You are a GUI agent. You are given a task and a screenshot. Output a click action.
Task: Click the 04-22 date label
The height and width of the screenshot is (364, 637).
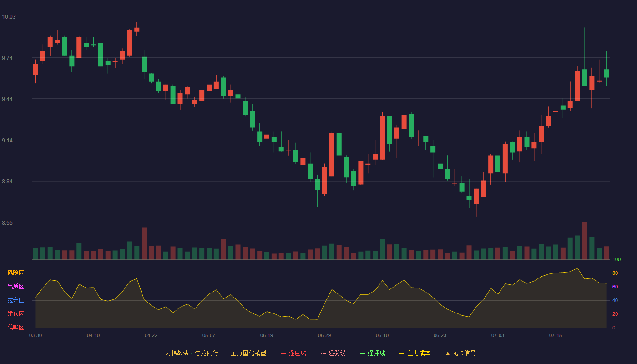coord(151,335)
